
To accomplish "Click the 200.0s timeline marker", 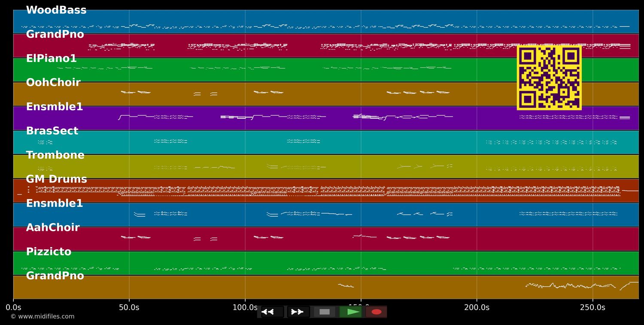I will 477,307.
